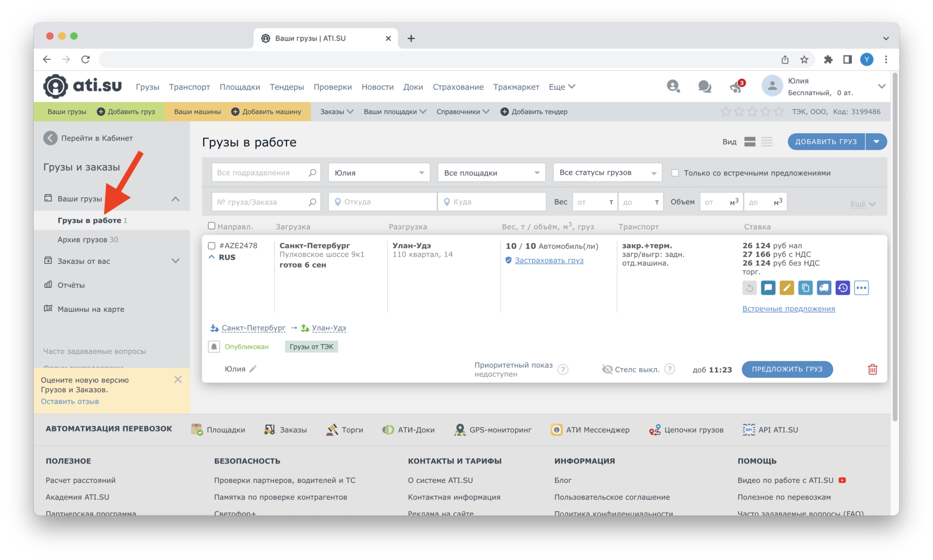The height and width of the screenshot is (560, 933).
Task: Open Страхование in top navigation
Action: tap(458, 87)
